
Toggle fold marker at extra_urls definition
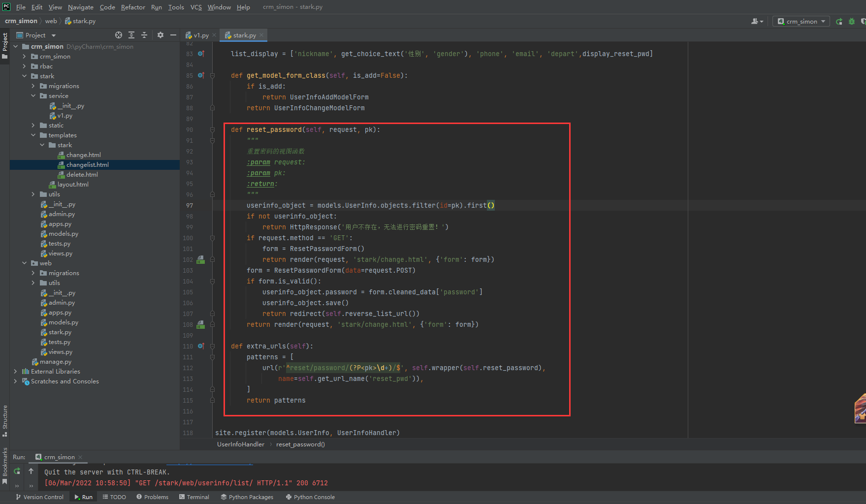[212, 346]
